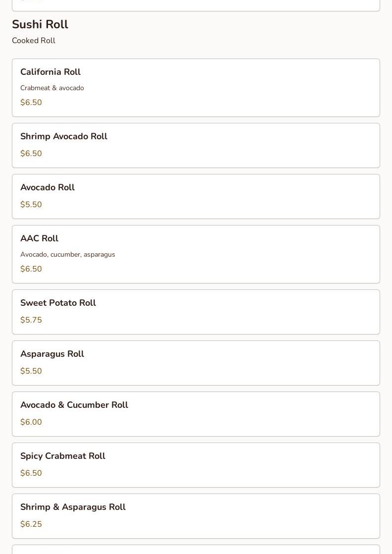
Task: Select the Spicy Crabmeat Roll card
Action: (x=196, y=465)
